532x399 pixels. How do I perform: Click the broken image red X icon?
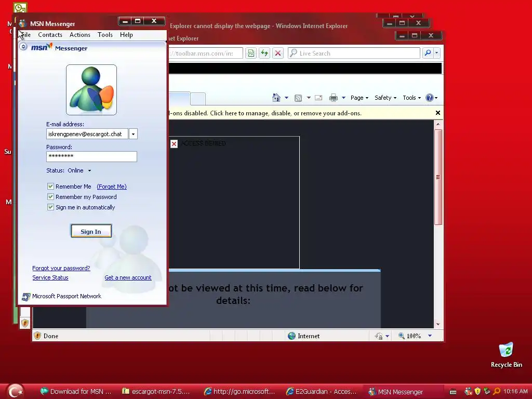174,144
